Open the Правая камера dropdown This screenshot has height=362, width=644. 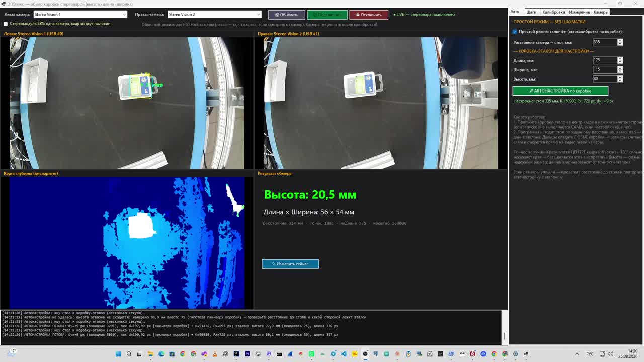(214, 15)
